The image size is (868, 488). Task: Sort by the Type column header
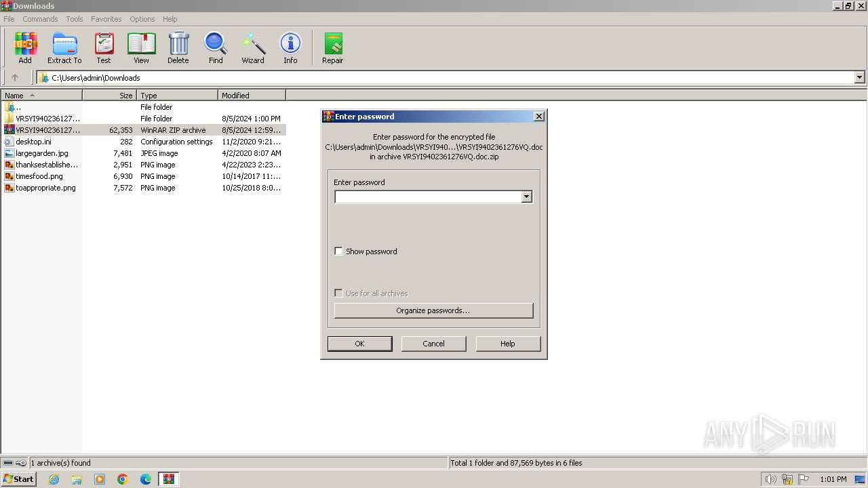[178, 96]
